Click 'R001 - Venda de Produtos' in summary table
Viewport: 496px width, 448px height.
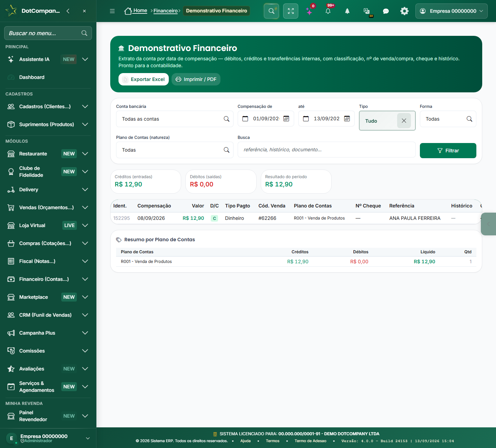pos(146,262)
